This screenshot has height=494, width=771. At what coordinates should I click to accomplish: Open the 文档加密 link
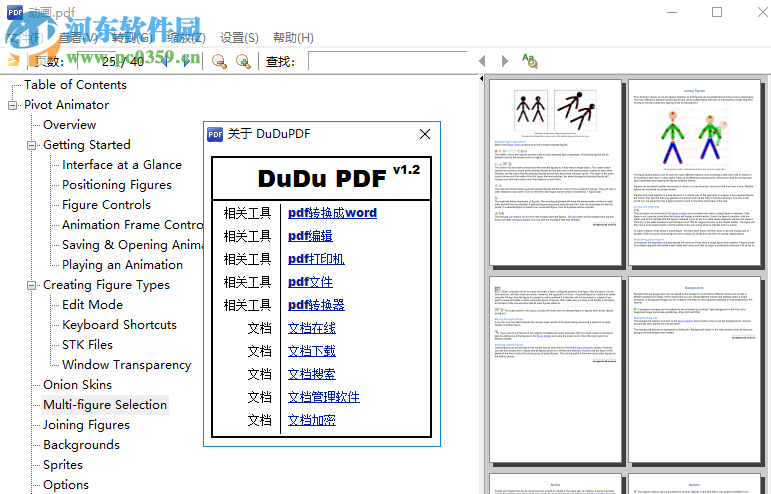coord(312,420)
